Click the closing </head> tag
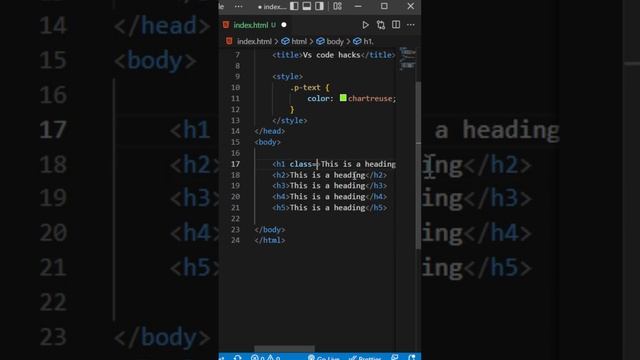The width and height of the screenshot is (640, 360). (x=269, y=131)
